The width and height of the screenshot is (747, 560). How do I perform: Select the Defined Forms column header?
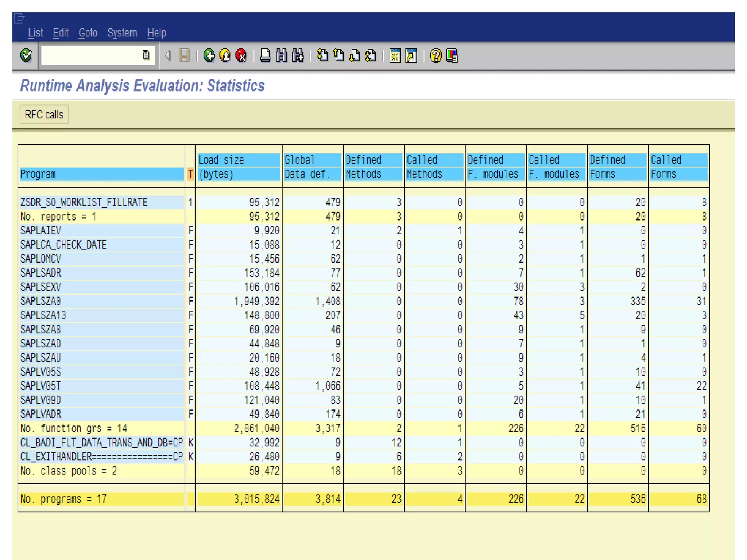[x=618, y=167]
